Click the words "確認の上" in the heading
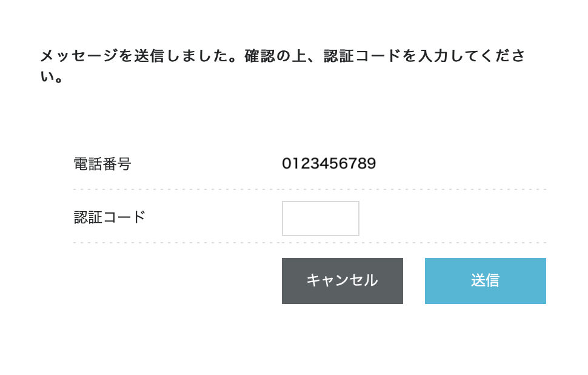 pos(274,56)
